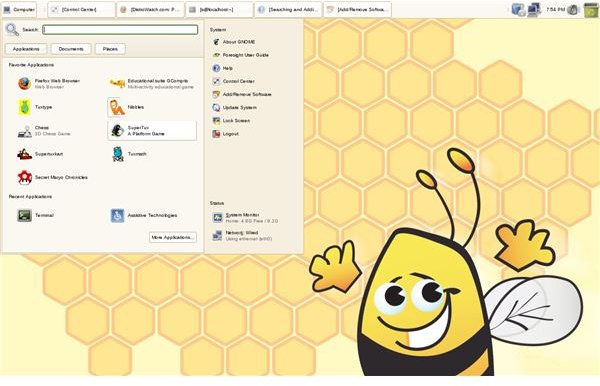The height and width of the screenshot is (386, 600).
Task: Open the network monitors tray icon
Action: coord(534,10)
